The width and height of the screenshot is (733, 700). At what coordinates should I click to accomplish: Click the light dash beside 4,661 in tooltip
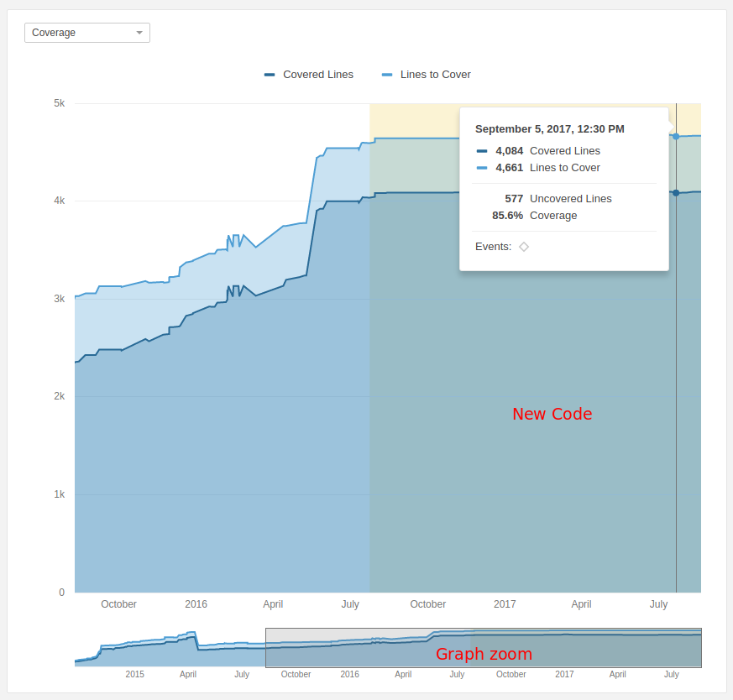click(482, 168)
